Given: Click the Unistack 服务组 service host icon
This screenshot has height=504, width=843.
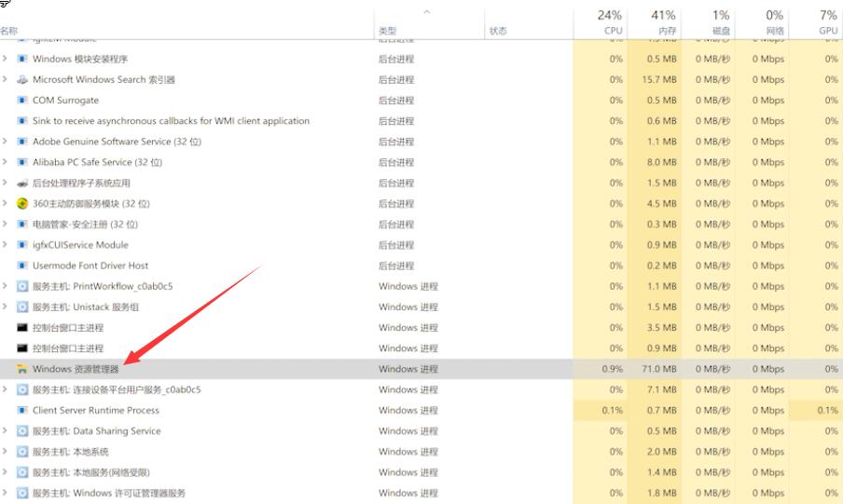Looking at the screenshot, I should click(22, 306).
